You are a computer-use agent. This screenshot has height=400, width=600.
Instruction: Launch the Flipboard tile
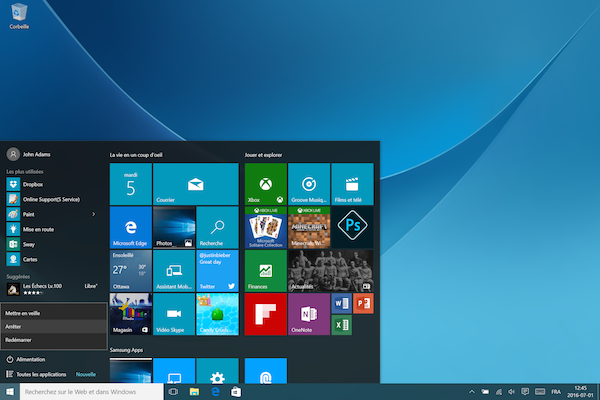pos(266,314)
